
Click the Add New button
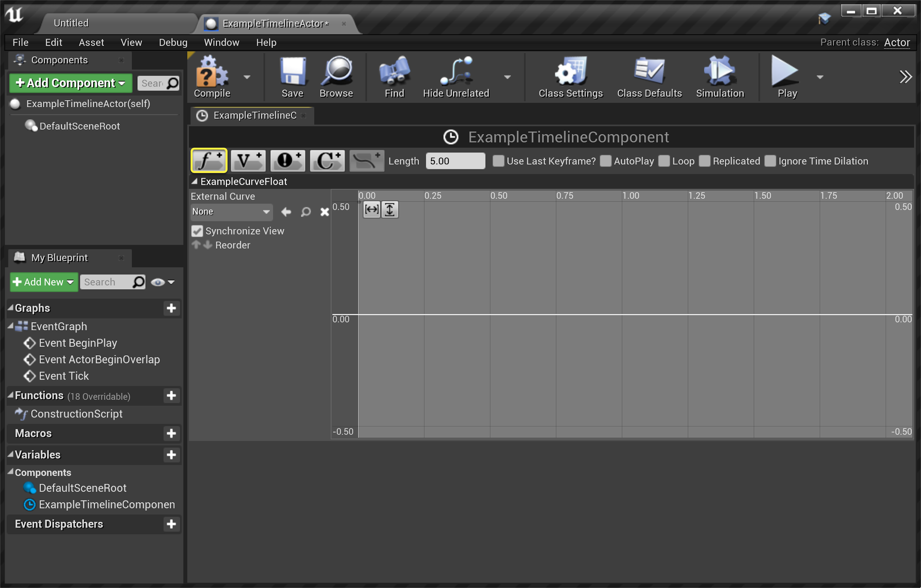point(43,282)
